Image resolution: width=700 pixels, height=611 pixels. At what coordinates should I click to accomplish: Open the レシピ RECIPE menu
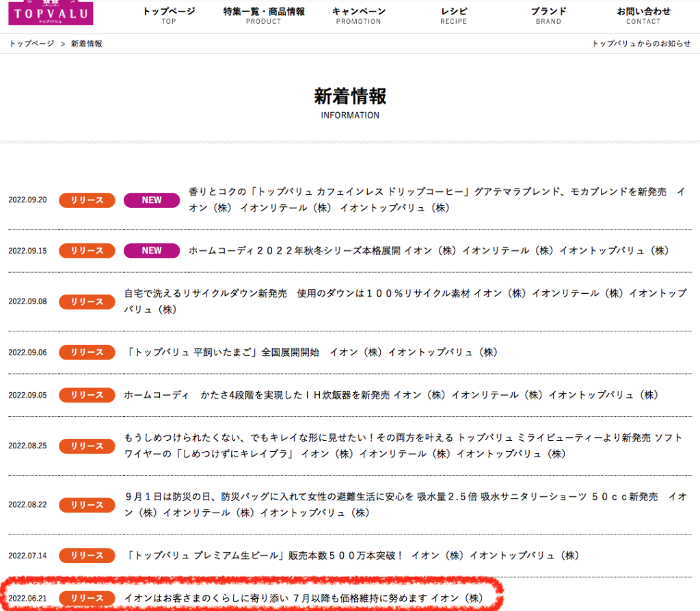(454, 16)
